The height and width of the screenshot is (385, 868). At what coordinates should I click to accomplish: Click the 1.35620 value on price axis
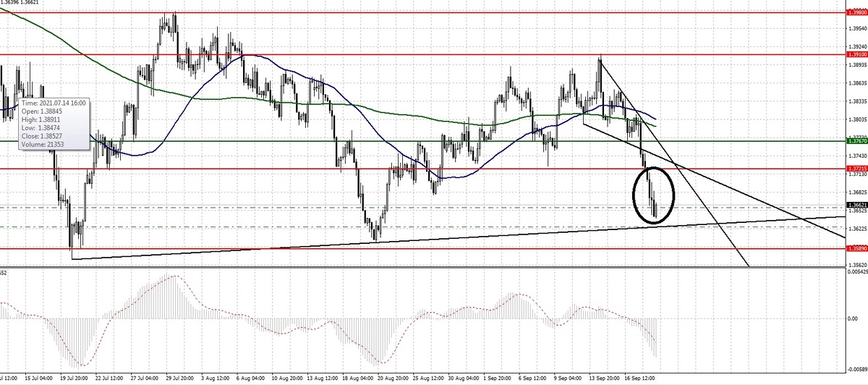click(856, 265)
